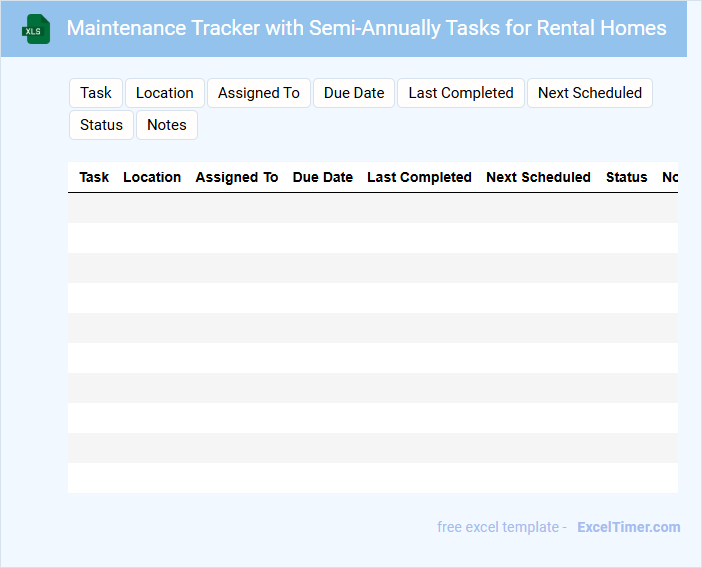This screenshot has height=568, width=702.
Task: Click the first empty table row
Action: point(372,208)
